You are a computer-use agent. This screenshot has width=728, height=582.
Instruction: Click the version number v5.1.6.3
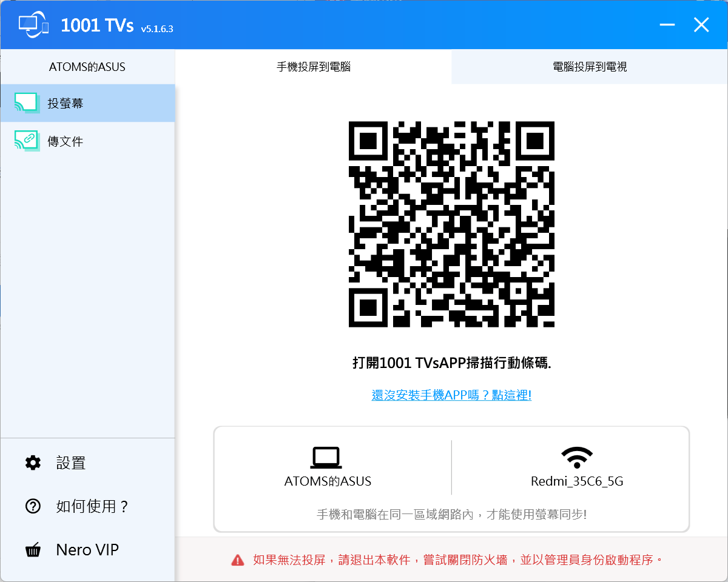pos(157,28)
